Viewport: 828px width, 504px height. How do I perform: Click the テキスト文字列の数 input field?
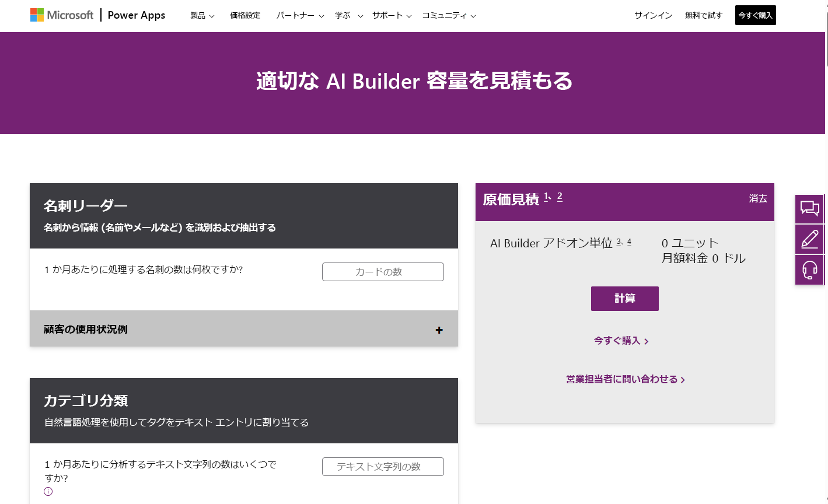point(383,467)
